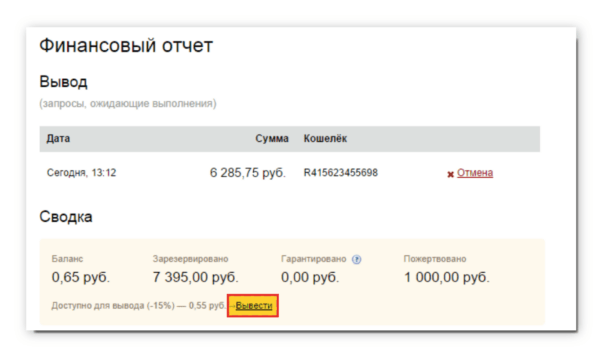The width and height of the screenshot is (600, 361).
Task: Click the Гарантировано label
Action: coord(314,259)
